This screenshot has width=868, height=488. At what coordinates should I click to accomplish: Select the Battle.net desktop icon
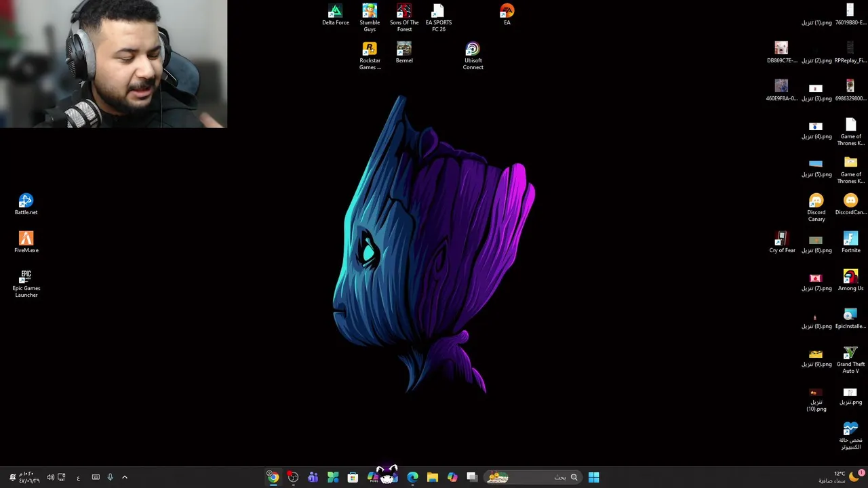(26, 205)
